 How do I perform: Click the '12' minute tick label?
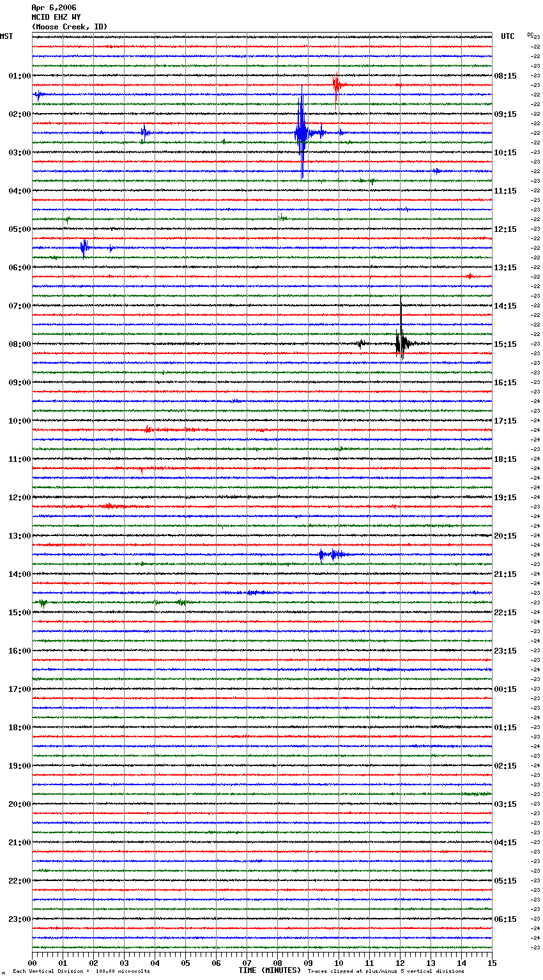tap(400, 963)
